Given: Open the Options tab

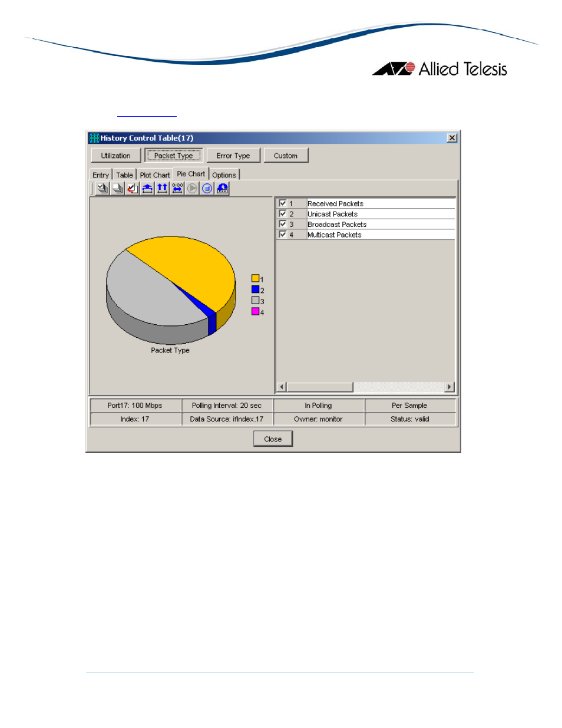Looking at the screenshot, I should (x=224, y=175).
